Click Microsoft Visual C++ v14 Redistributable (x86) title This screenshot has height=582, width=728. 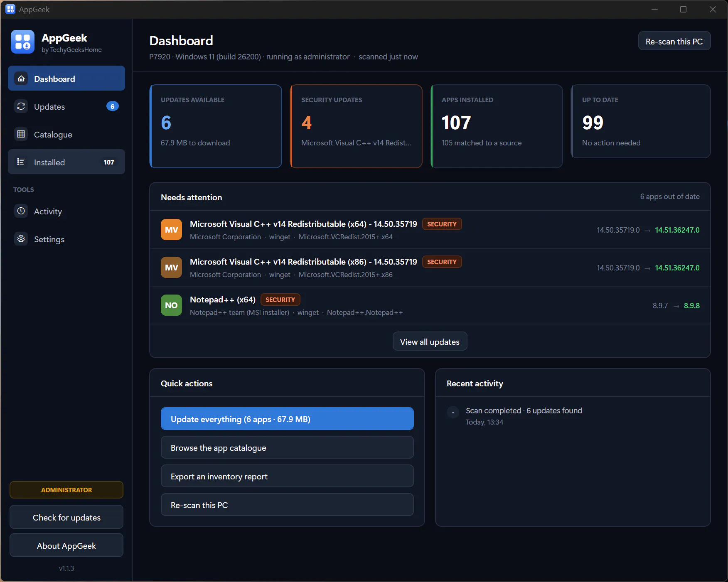click(303, 262)
